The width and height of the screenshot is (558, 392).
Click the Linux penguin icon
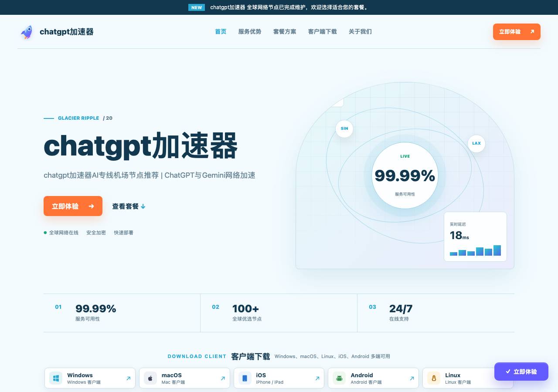[x=434, y=378]
